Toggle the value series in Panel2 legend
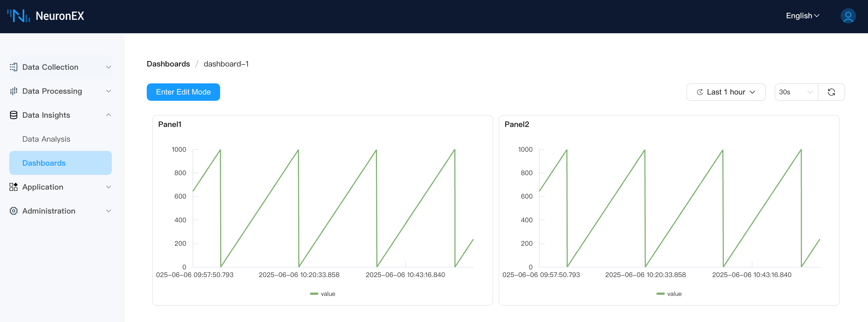 point(669,293)
